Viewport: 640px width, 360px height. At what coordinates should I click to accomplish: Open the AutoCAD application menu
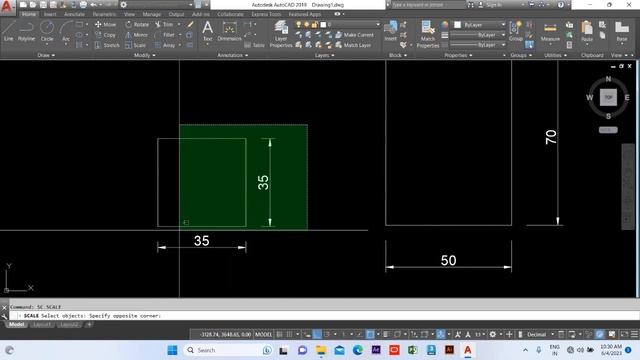(x=7, y=6)
